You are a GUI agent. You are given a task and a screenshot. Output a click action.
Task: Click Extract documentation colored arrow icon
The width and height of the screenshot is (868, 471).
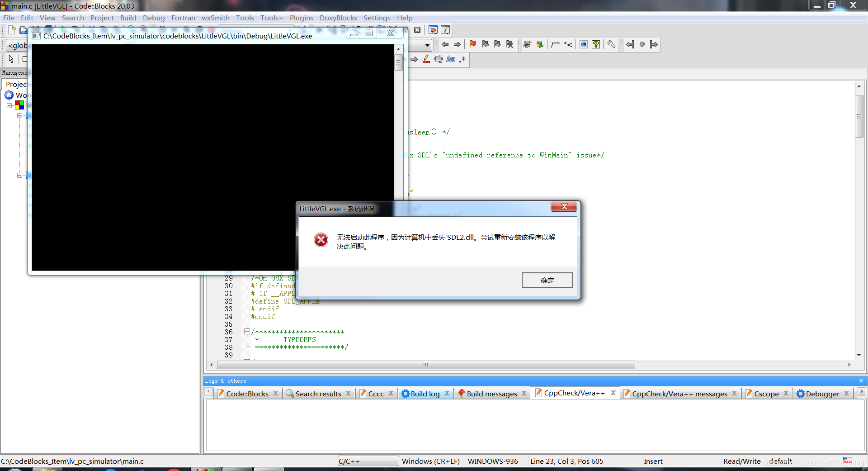(x=540, y=44)
